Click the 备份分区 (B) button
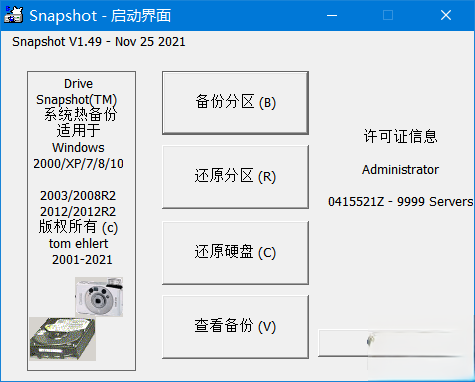This screenshot has height=382, width=475. coord(235,103)
